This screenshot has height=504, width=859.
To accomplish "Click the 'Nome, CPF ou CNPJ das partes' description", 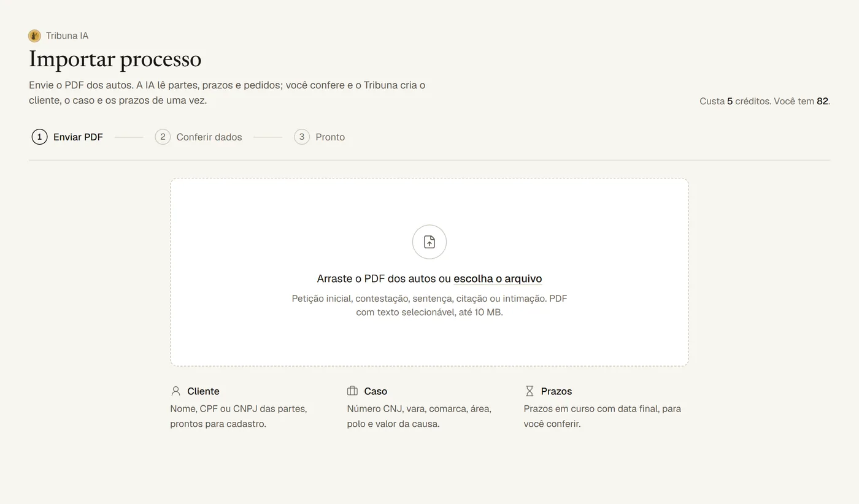I will (239, 416).
